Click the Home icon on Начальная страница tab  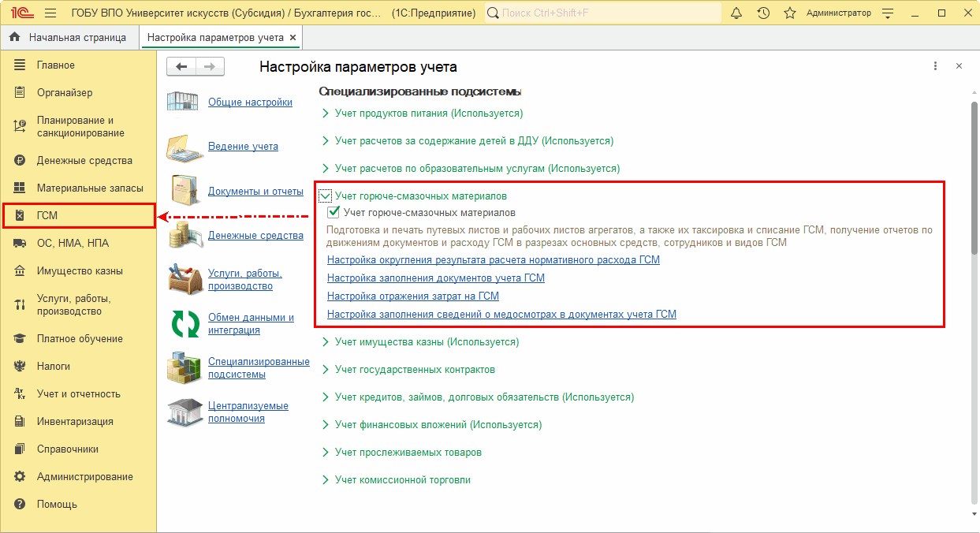pyautogui.click(x=15, y=37)
